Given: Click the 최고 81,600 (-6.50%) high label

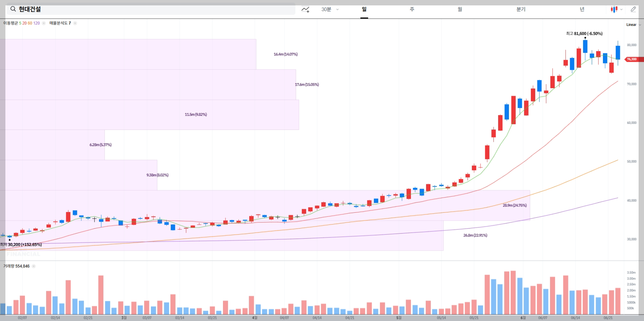Looking at the screenshot, I should tap(584, 33).
